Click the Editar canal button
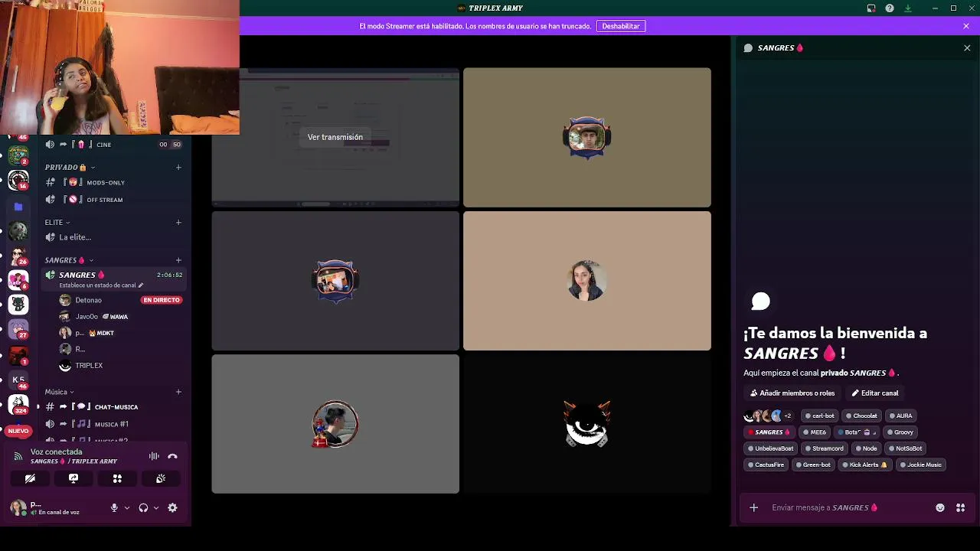This screenshot has height=551, width=980. point(875,393)
